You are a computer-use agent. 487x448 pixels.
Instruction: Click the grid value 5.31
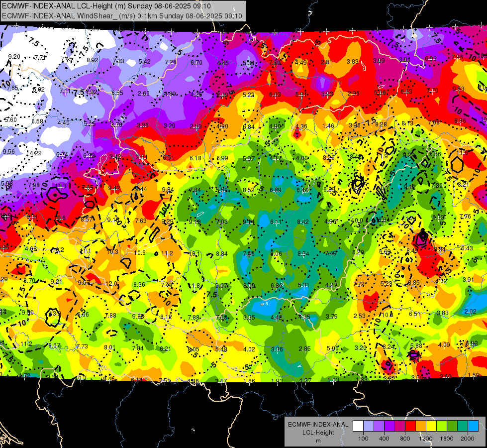tap(303, 285)
